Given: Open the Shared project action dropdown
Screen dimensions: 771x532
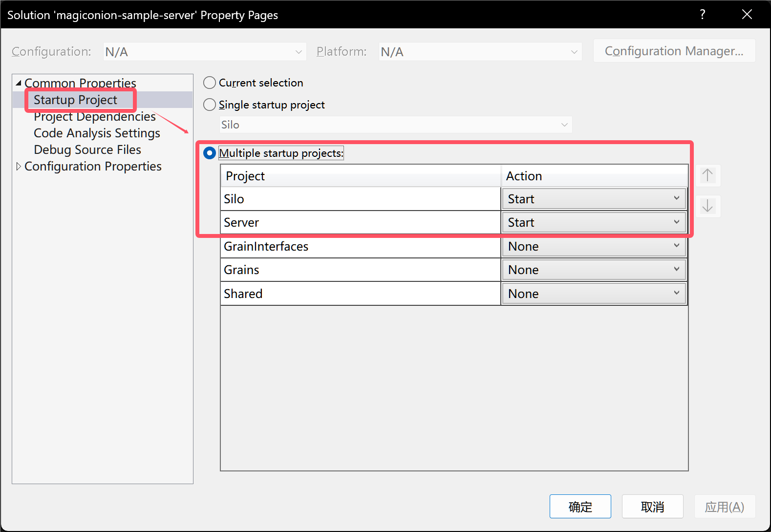Looking at the screenshot, I should (x=594, y=294).
